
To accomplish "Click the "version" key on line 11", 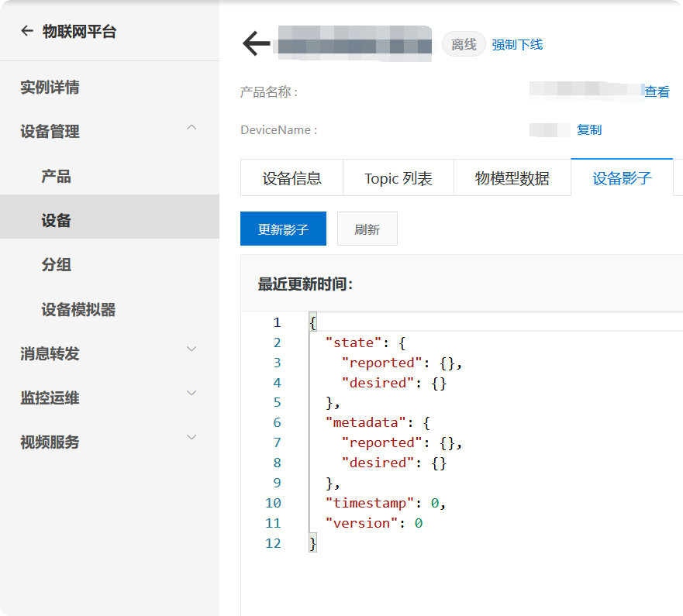I will (x=361, y=523).
